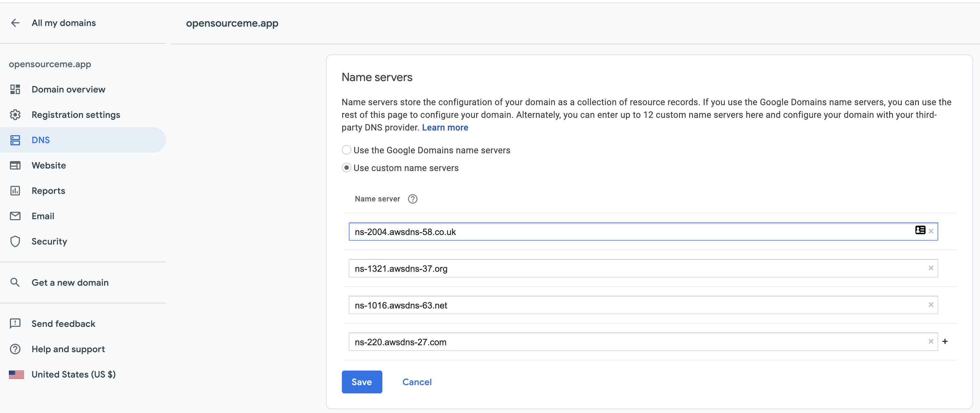
Task: Click the Registration settings gear icon
Action: coord(15,115)
